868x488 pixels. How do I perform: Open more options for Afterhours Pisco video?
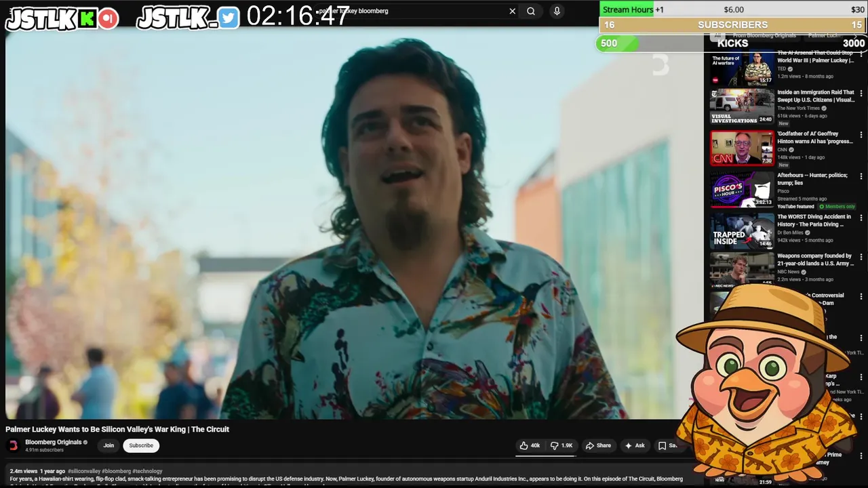861,176
